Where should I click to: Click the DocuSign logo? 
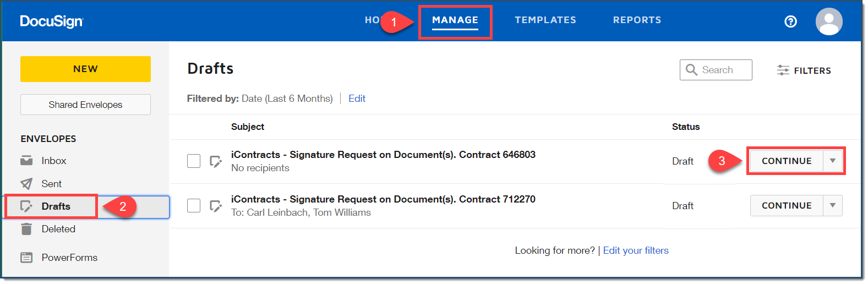click(52, 21)
